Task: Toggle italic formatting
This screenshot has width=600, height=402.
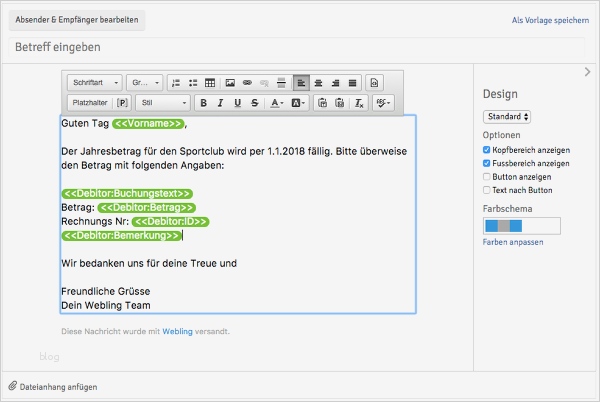Action: 220,103
